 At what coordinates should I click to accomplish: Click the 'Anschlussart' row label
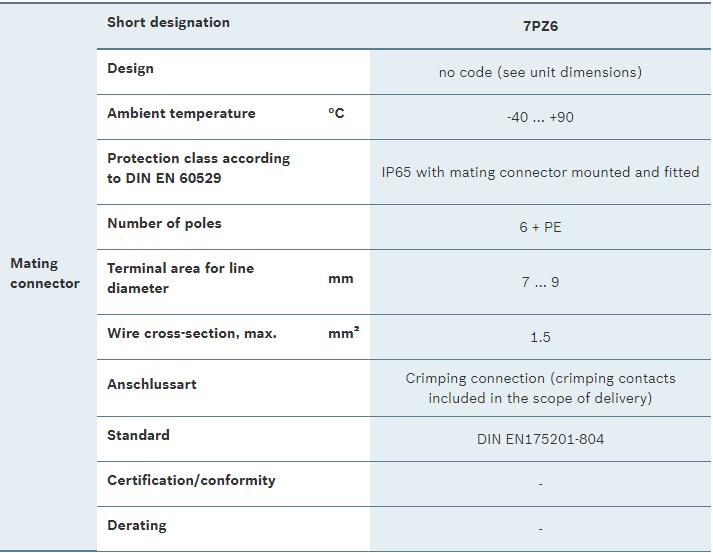(x=152, y=384)
